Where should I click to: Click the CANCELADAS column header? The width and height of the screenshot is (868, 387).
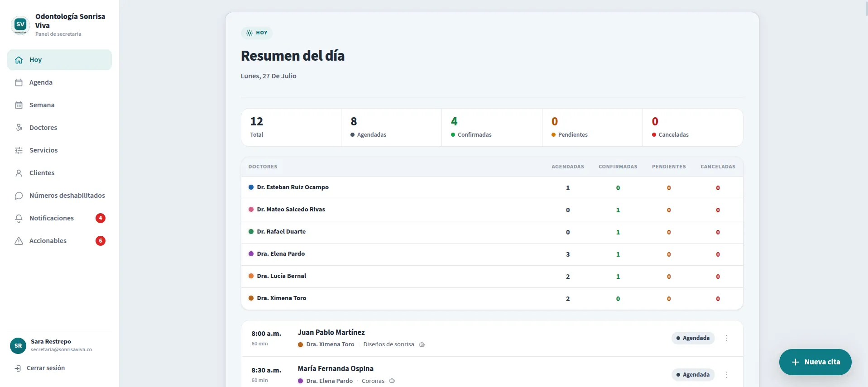tap(718, 167)
